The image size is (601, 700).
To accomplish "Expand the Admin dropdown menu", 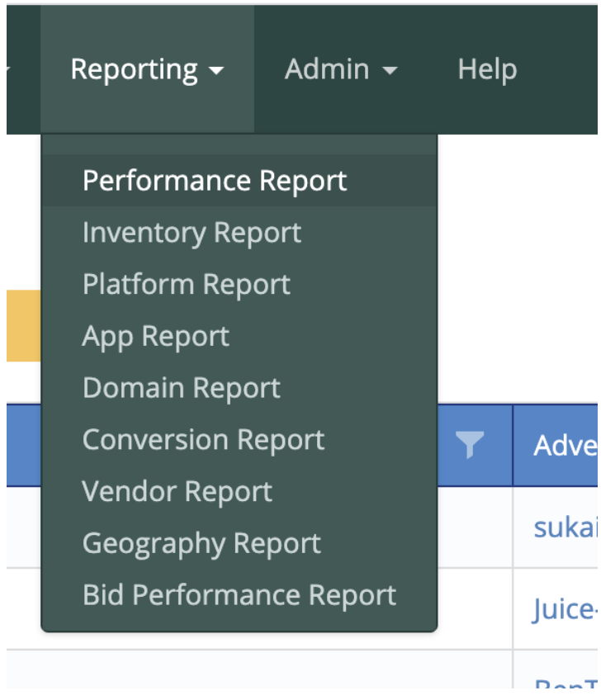I will (340, 69).
